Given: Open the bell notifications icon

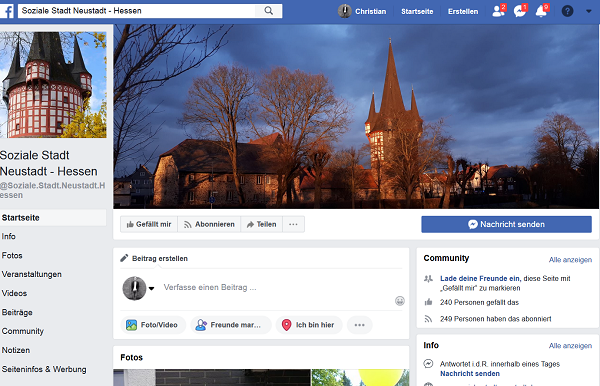Looking at the screenshot, I should (x=541, y=11).
